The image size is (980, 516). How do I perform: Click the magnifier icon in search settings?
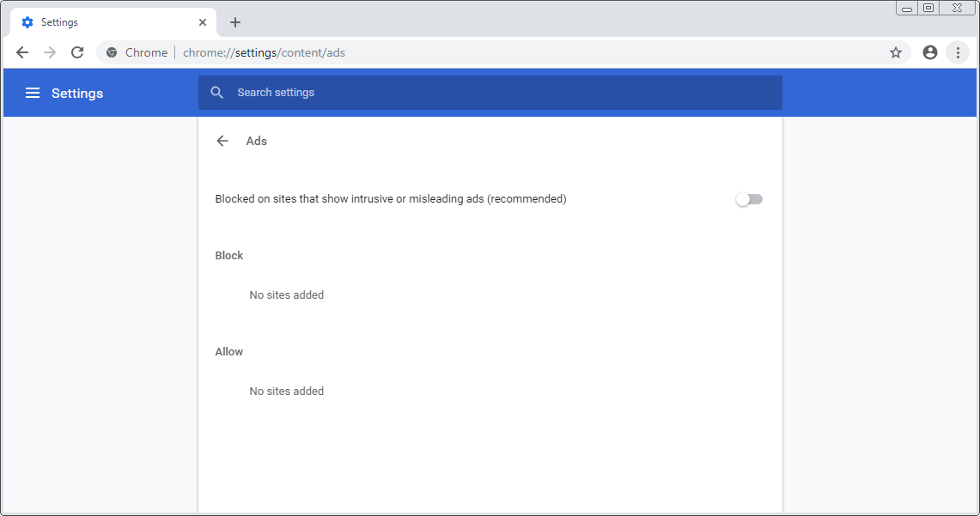(x=217, y=93)
